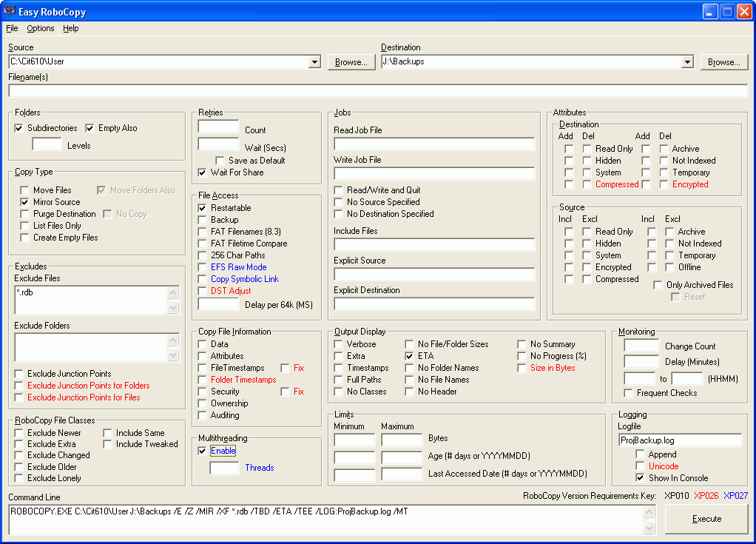Image resolution: width=756 pixels, height=544 pixels.
Task: Check DST Adjust option
Action: 202,291
